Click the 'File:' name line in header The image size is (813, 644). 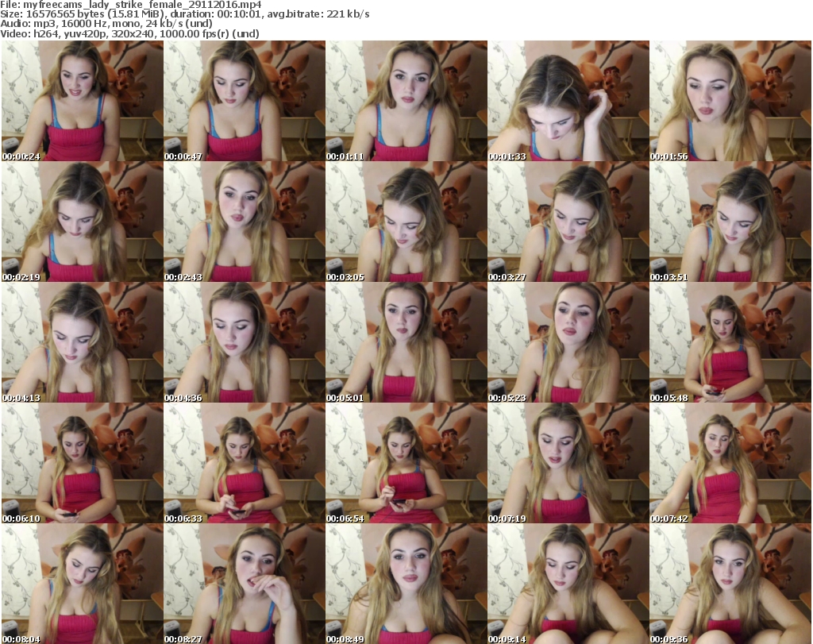(131, 5)
